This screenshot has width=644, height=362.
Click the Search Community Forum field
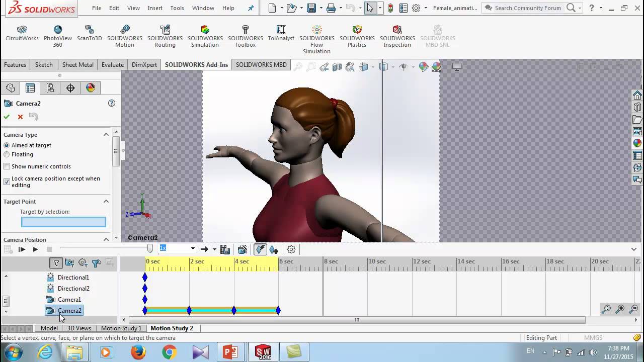point(528,8)
